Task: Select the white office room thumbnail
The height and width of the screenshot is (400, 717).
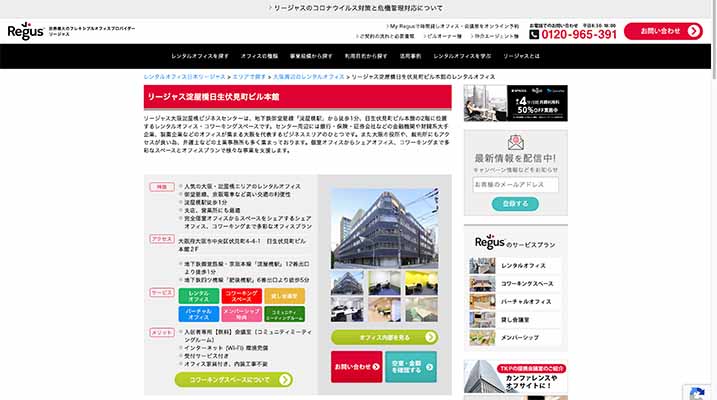Action: [385, 283]
